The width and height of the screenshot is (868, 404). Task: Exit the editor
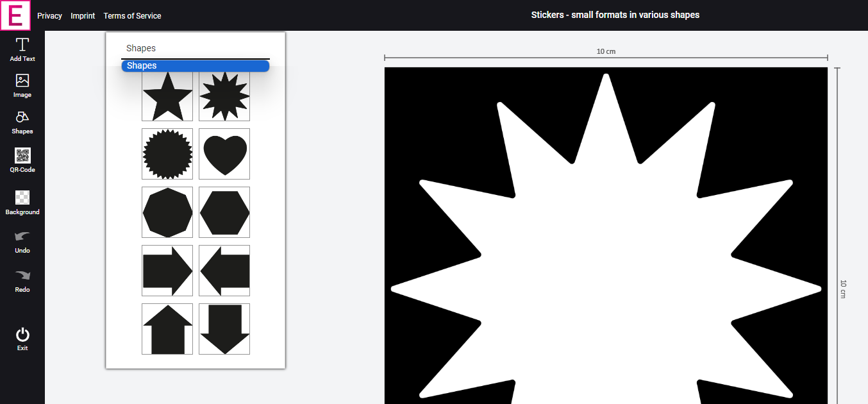(x=22, y=339)
